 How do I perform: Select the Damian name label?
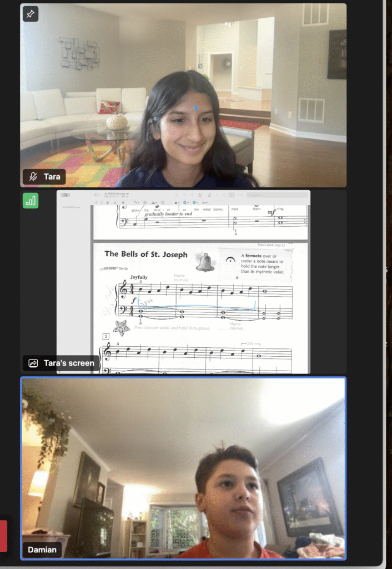(42, 550)
